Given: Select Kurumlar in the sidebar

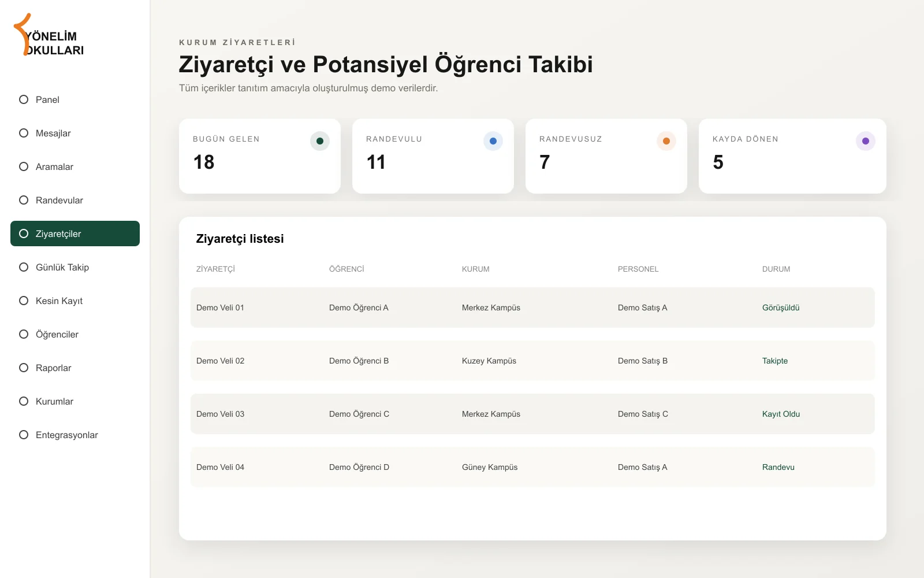Looking at the screenshot, I should pos(75,401).
